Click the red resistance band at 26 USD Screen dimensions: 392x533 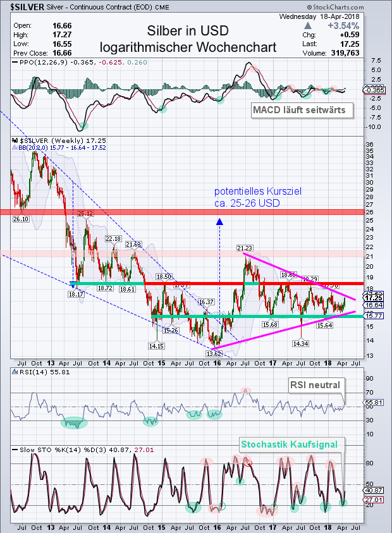click(190, 211)
